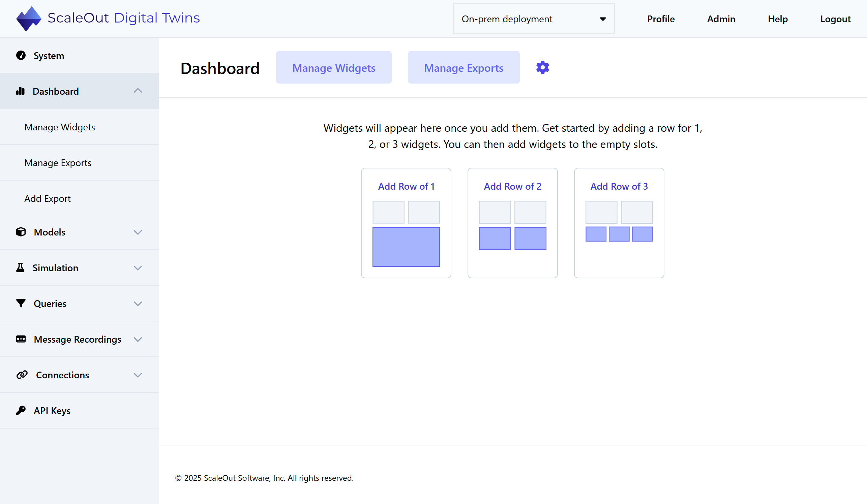This screenshot has height=504, width=867.
Task: Expand the Models section chevron
Action: (x=138, y=232)
